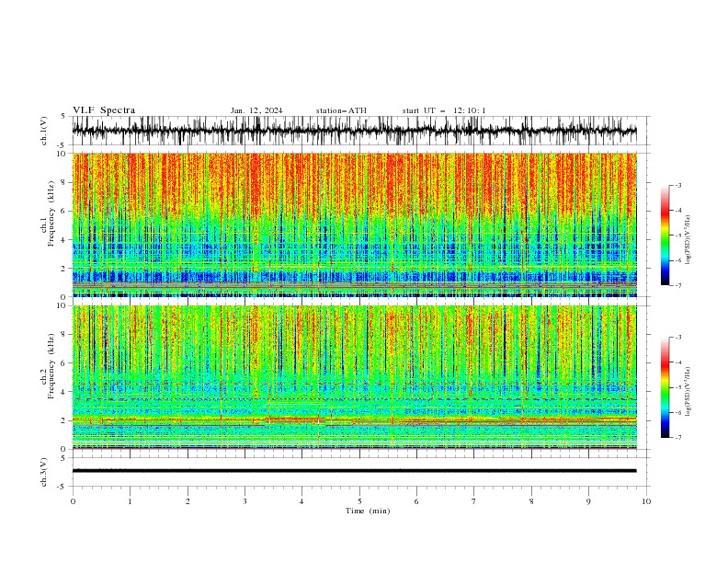Click the ch.2 color bar "log(PSD)(V²/Hz)" label

point(688,392)
